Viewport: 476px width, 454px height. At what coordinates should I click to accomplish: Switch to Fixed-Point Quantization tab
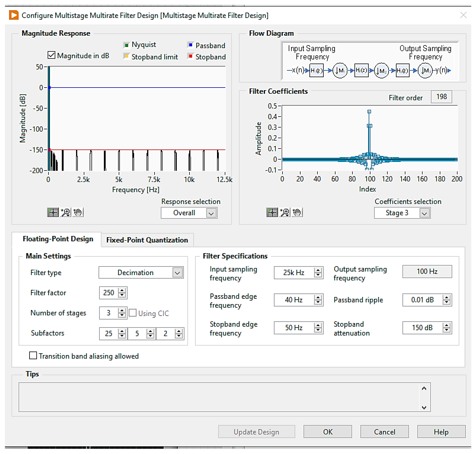(147, 240)
